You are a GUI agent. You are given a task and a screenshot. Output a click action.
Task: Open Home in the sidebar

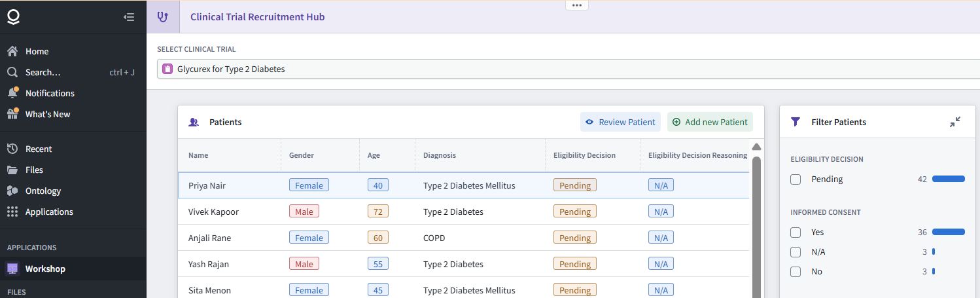click(73, 51)
